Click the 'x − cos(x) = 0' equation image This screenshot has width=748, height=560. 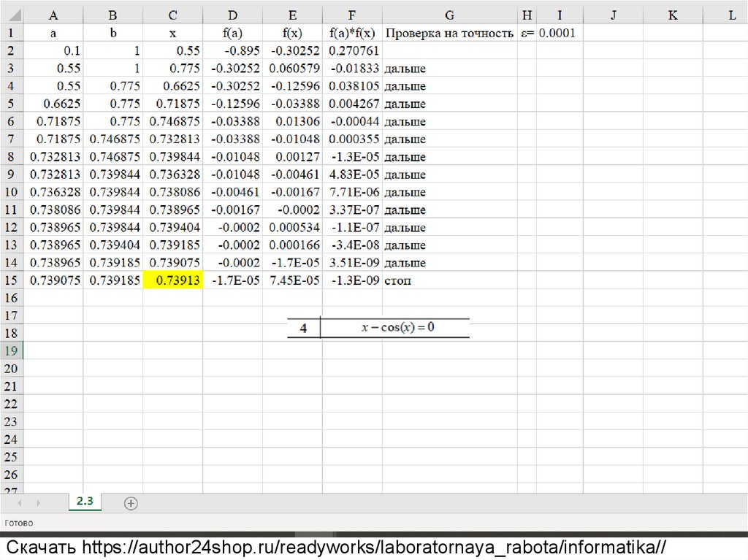coord(398,328)
